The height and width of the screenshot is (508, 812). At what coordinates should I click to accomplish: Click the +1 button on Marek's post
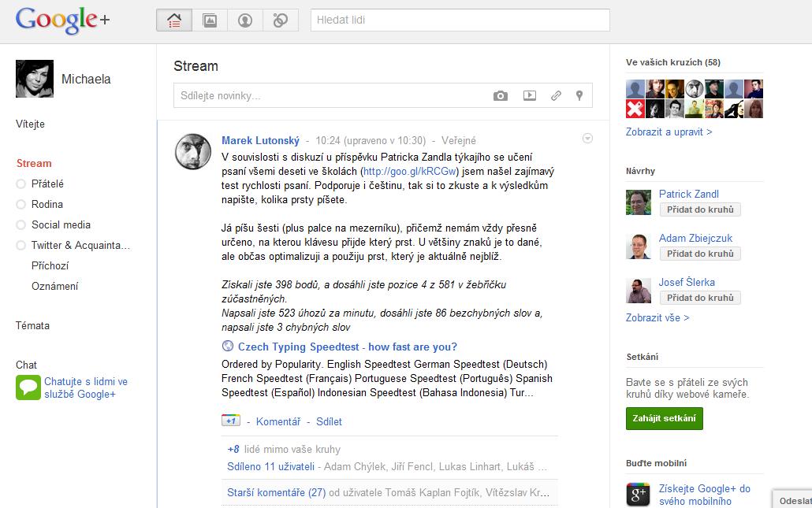(x=230, y=421)
